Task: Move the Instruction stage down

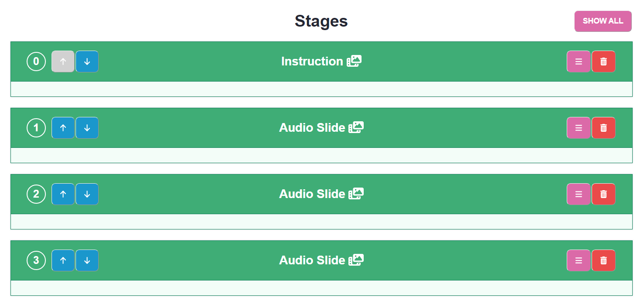Action: click(87, 62)
